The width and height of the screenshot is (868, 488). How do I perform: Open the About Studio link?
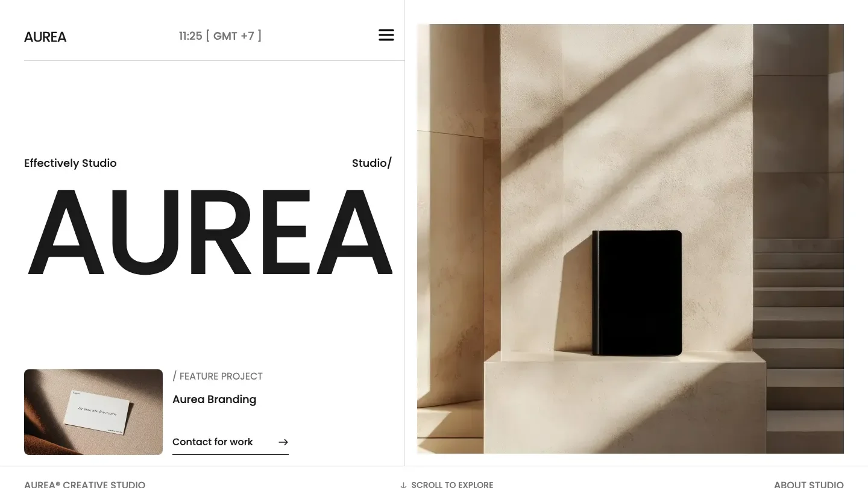(x=809, y=484)
